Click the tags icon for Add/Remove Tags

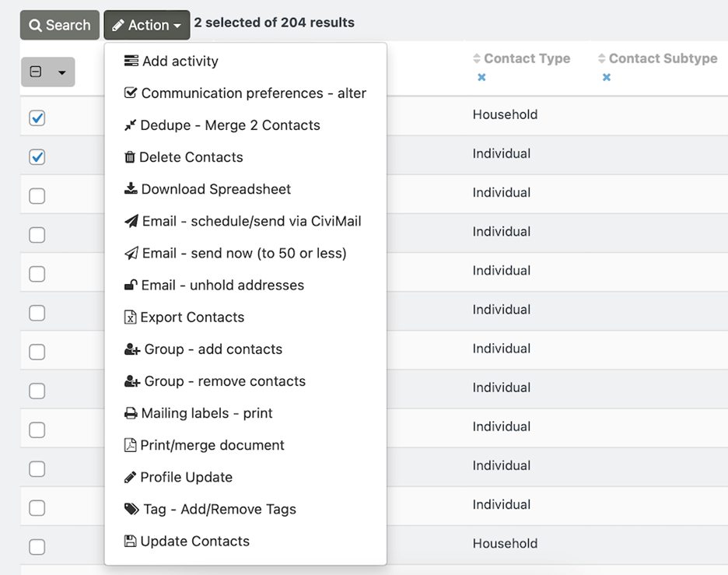click(131, 510)
